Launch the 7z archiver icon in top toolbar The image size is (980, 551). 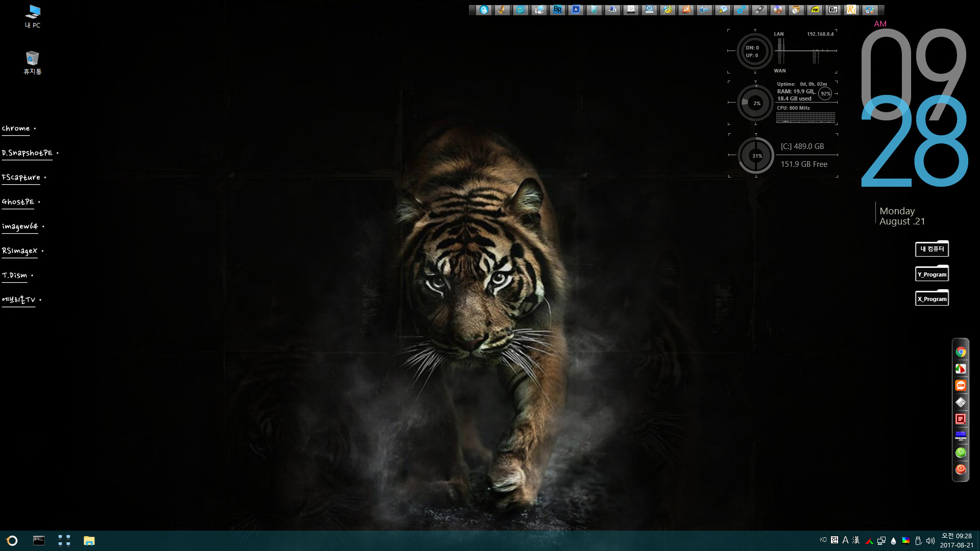(x=833, y=10)
